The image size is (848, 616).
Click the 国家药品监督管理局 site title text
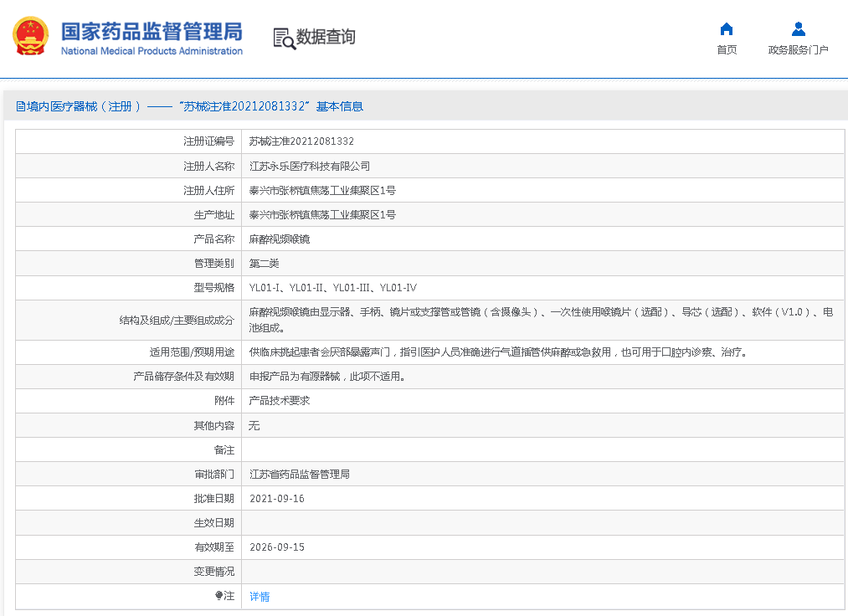tap(152, 32)
